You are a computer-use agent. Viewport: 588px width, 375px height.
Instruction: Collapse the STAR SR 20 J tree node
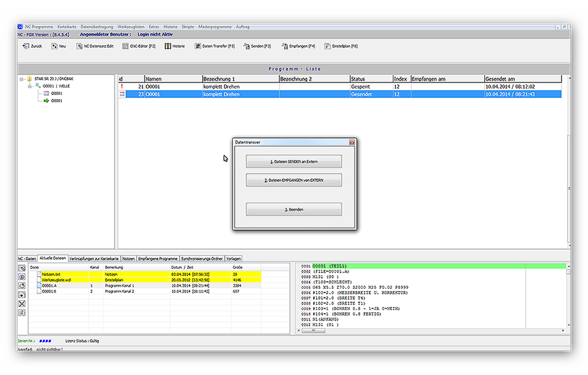[x=22, y=79]
